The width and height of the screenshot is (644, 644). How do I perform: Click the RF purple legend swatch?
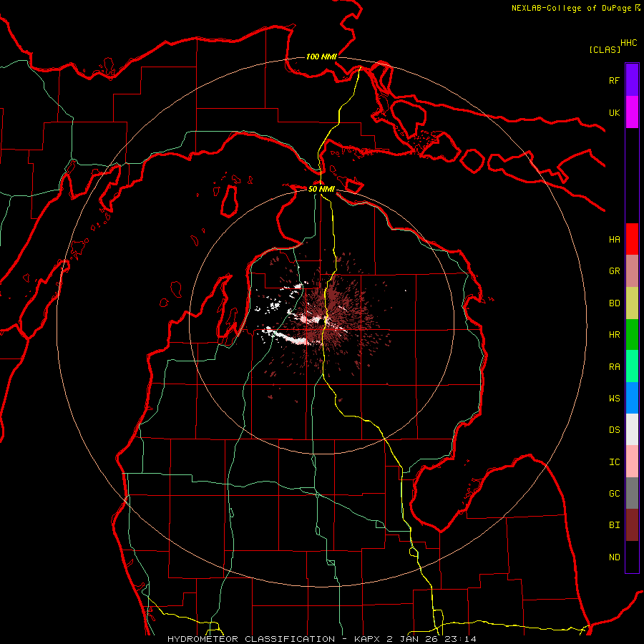pos(632,80)
